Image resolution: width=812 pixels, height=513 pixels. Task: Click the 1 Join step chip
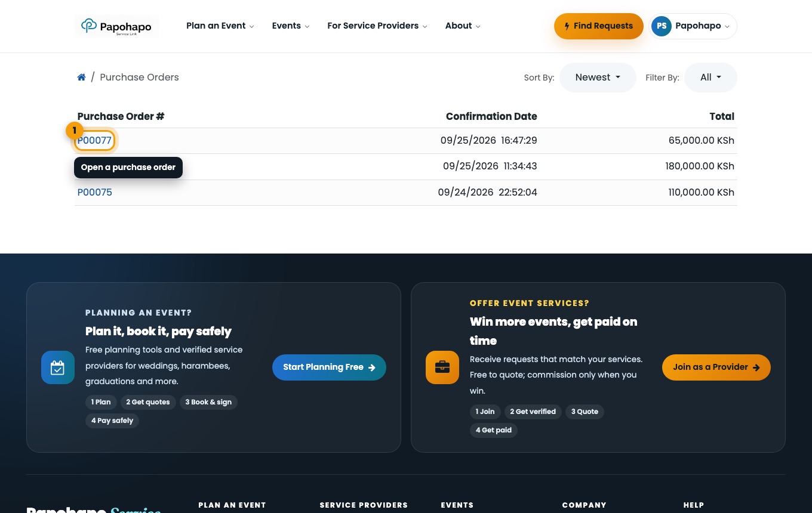[x=485, y=412]
